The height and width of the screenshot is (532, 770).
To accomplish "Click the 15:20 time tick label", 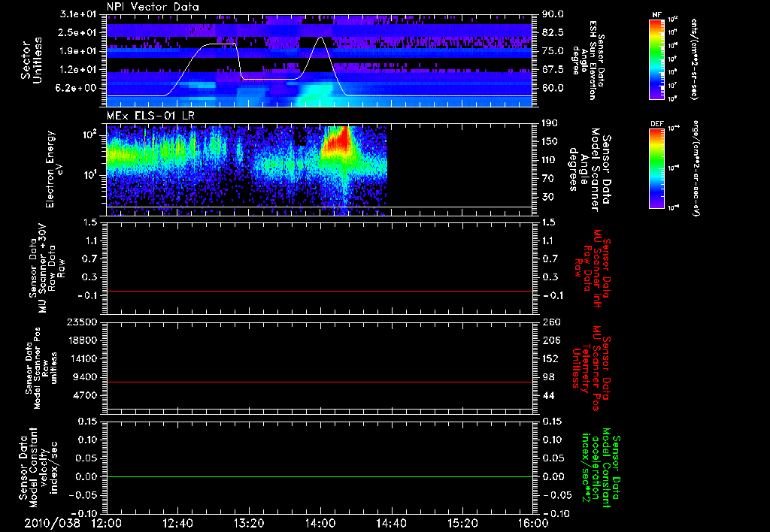I will click(x=462, y=523).
